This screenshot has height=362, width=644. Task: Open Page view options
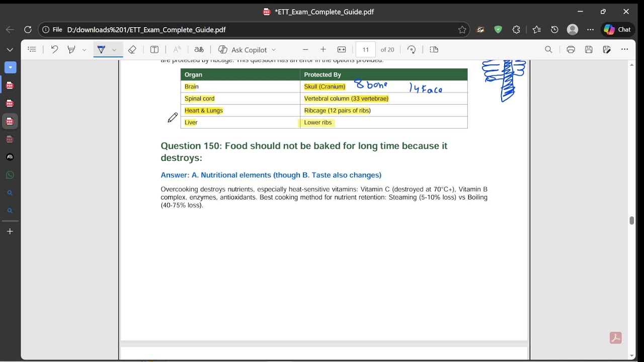[x=434, y=49]
